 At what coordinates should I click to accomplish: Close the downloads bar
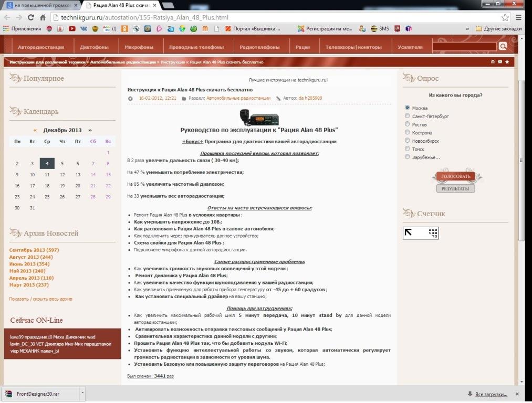pos(517,394)
